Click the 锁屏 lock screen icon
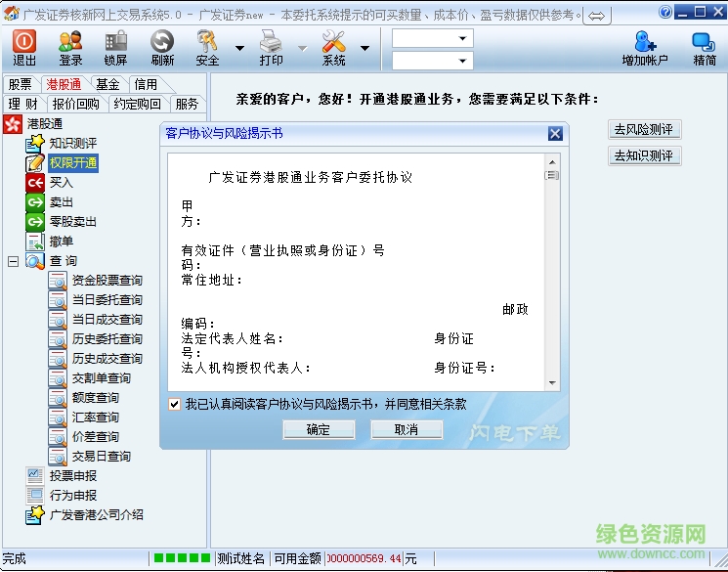Screen dimensions: 728x572 (116, 41)
